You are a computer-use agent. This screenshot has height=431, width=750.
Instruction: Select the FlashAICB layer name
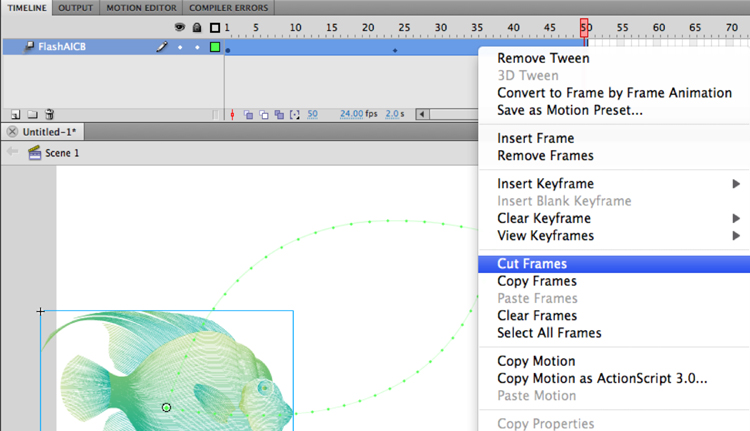tap(62, 46)
